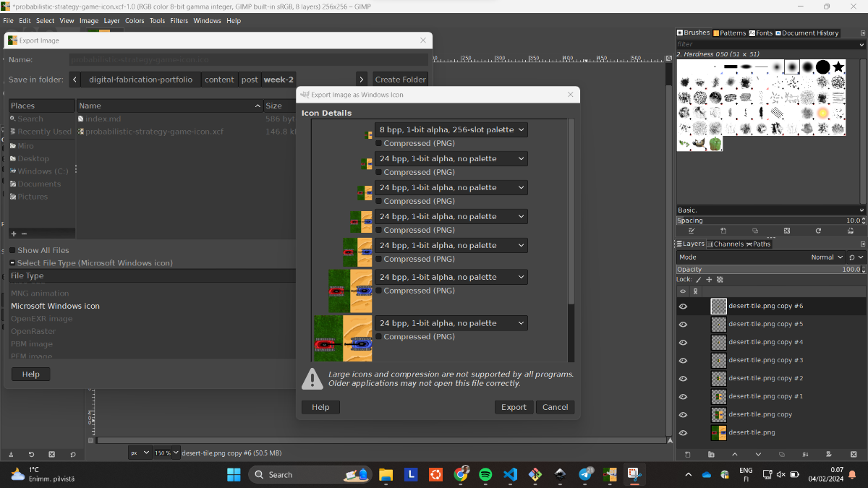The width and height of the screenshot is (868, 488).
Task: Click the Export button
Action: click(514, 407)
